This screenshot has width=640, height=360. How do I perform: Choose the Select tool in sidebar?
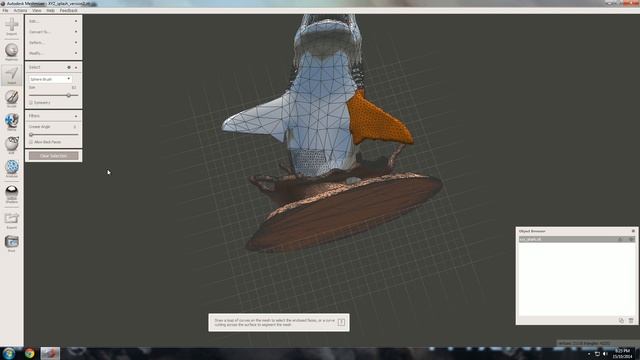11,75
